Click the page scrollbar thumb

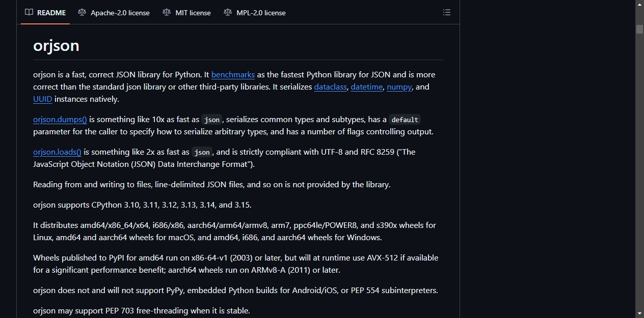point(639,29)
